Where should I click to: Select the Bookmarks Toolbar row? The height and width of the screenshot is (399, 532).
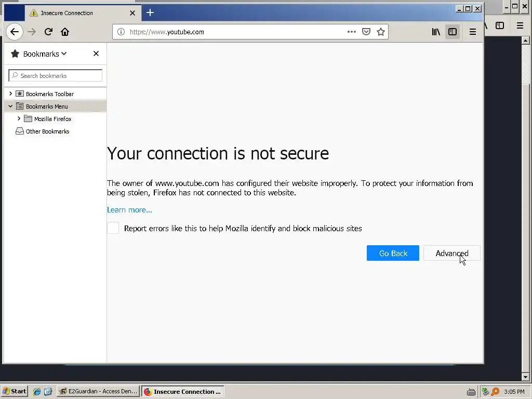(x=55, y=94)
